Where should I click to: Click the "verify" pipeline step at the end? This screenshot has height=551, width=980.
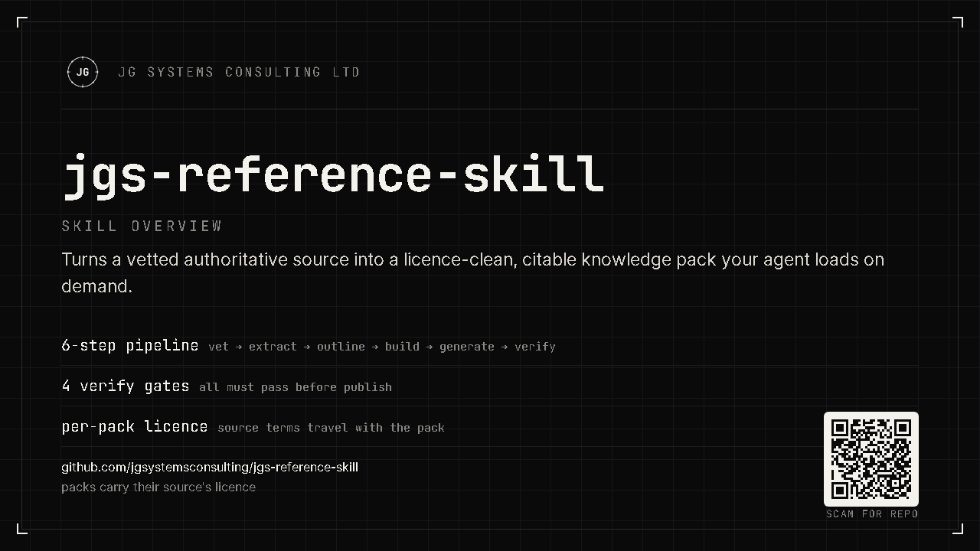point(535,347)
